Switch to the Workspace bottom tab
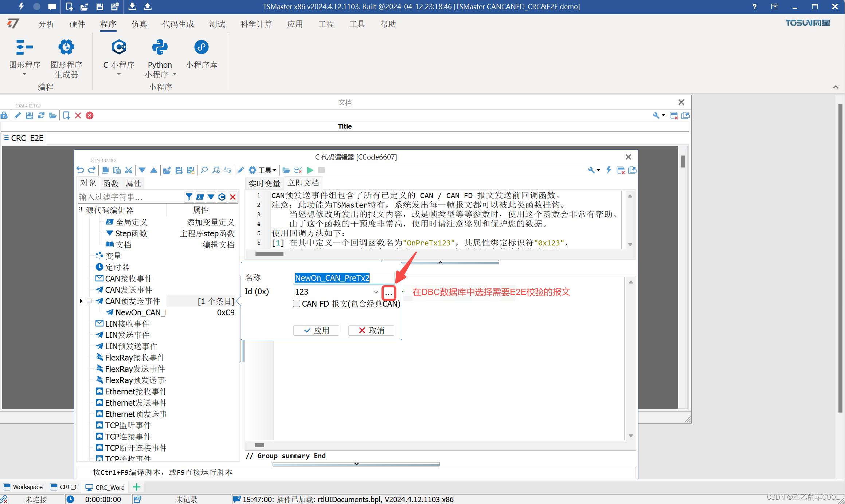845x504 pixels. (23, 487)
